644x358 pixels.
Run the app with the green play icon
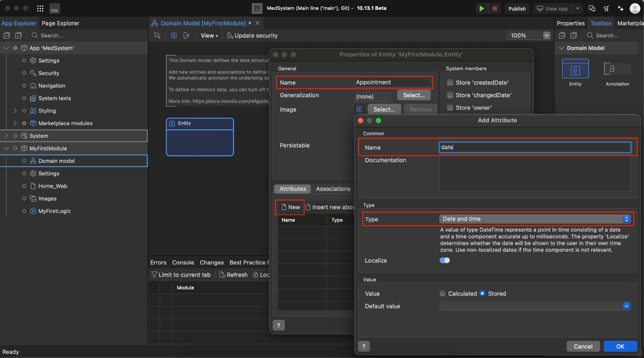click(481, 8)
